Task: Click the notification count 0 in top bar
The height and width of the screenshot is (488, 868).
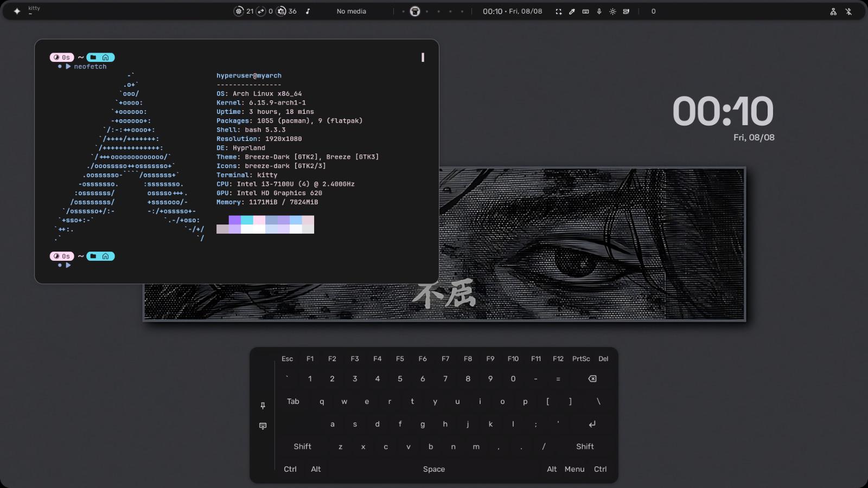Action: click(653, 11)
